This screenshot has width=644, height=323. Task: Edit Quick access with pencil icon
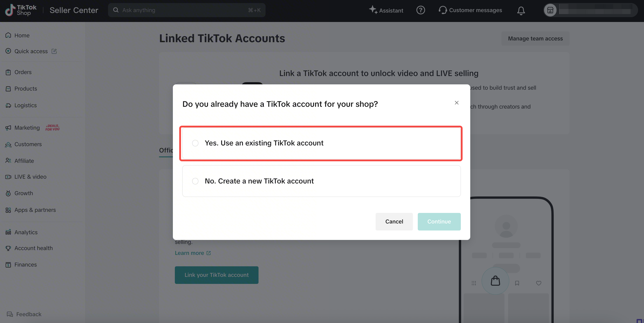tap(54, 51)
